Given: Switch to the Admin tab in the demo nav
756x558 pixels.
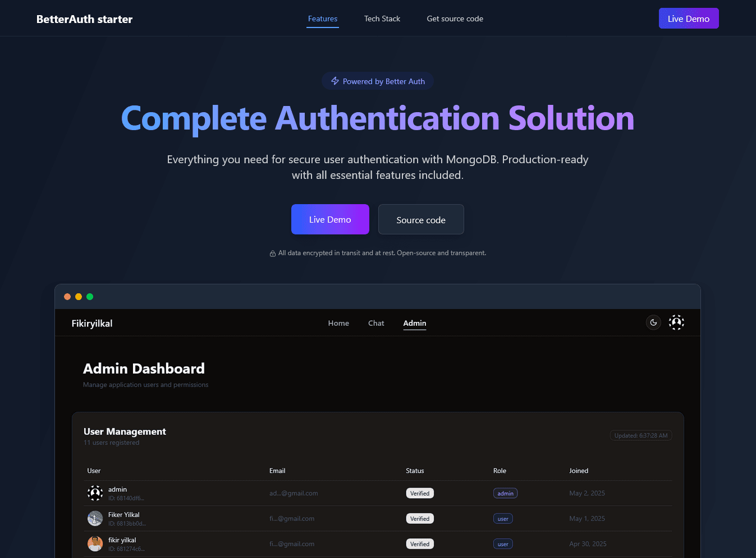Looking at the screenshot, I should point(414,323).
